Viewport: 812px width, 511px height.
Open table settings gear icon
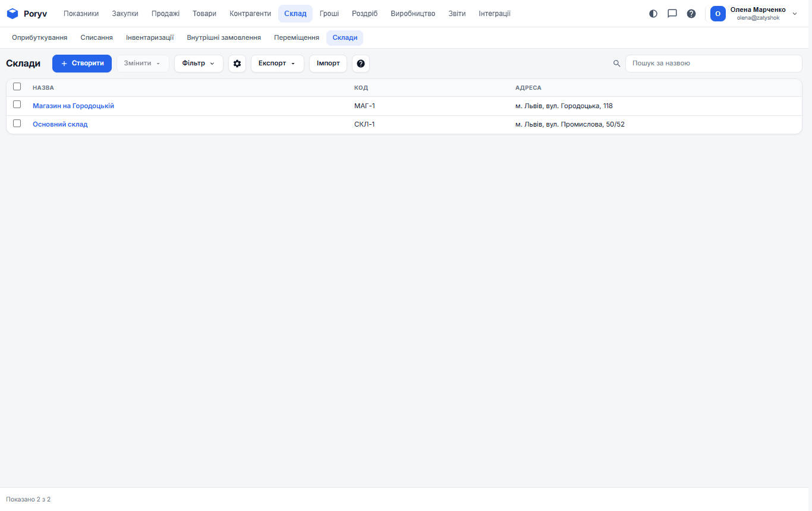point(237,64)
